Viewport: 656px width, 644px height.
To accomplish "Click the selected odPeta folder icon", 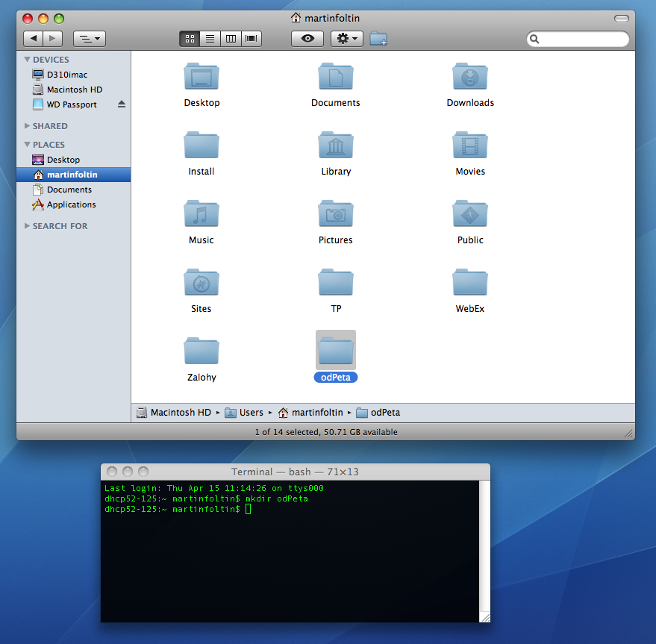I will point(336,350).
